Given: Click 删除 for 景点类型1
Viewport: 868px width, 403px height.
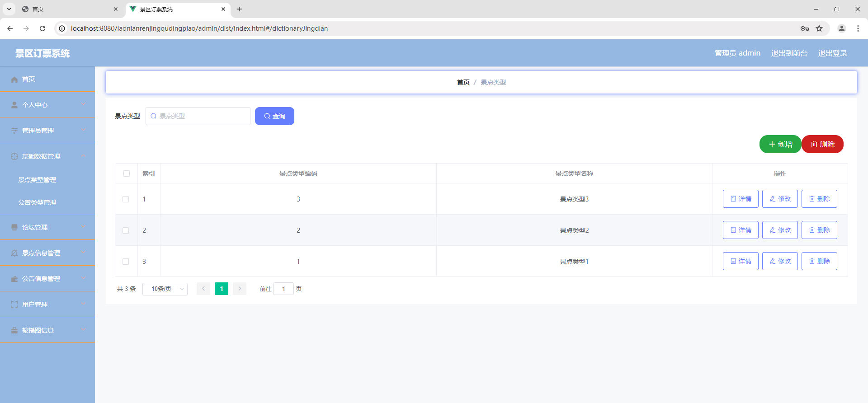Looking at the screenshot, I should click(819, 261).
